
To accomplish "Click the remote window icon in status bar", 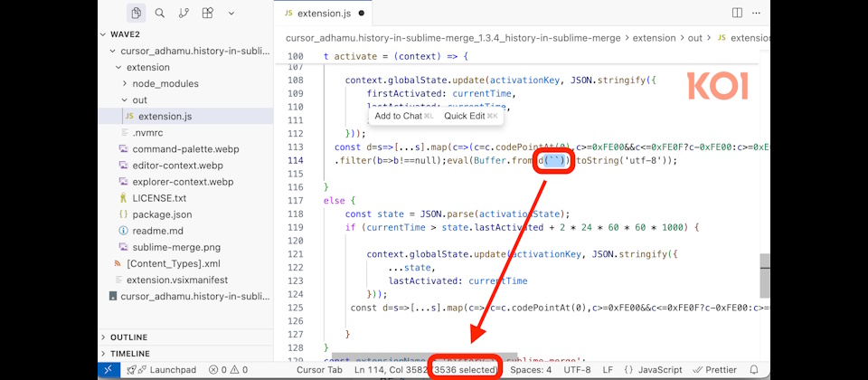I will pyautogui.click(x=108, y=370).
